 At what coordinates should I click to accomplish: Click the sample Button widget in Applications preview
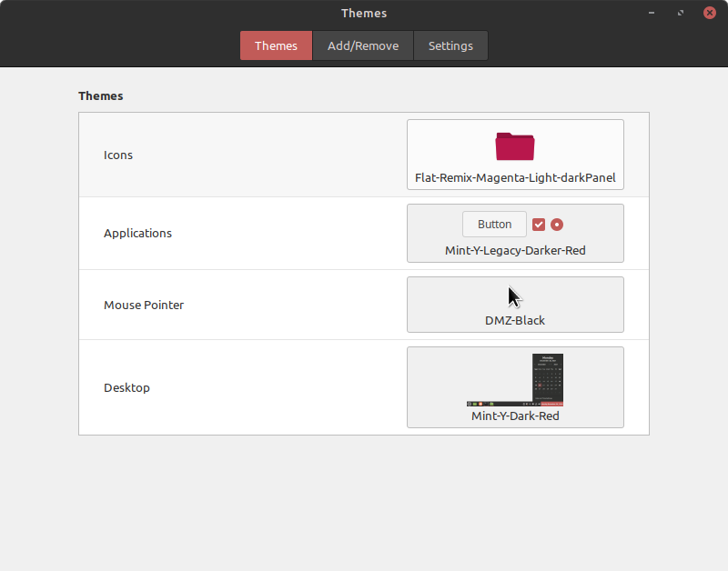tap(494, 224)
